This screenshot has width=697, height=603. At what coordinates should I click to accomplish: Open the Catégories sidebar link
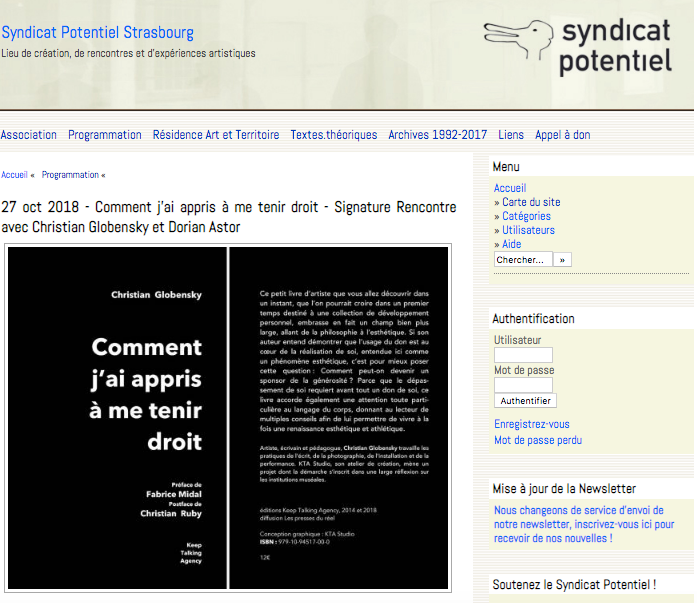(526, 216)
